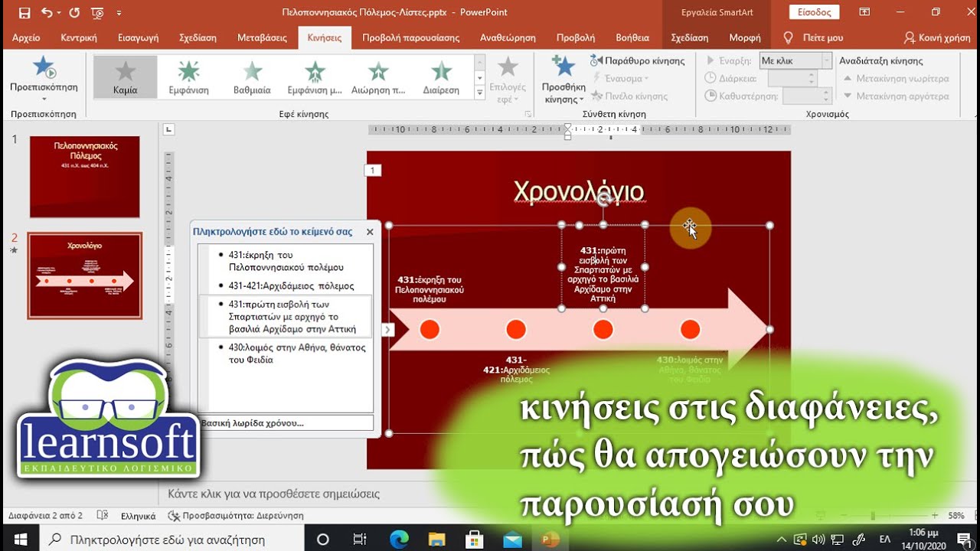Select slide 2 thumbnail Χρονολόγιο
Screen dimensions: 980x551
click(84, 275)
